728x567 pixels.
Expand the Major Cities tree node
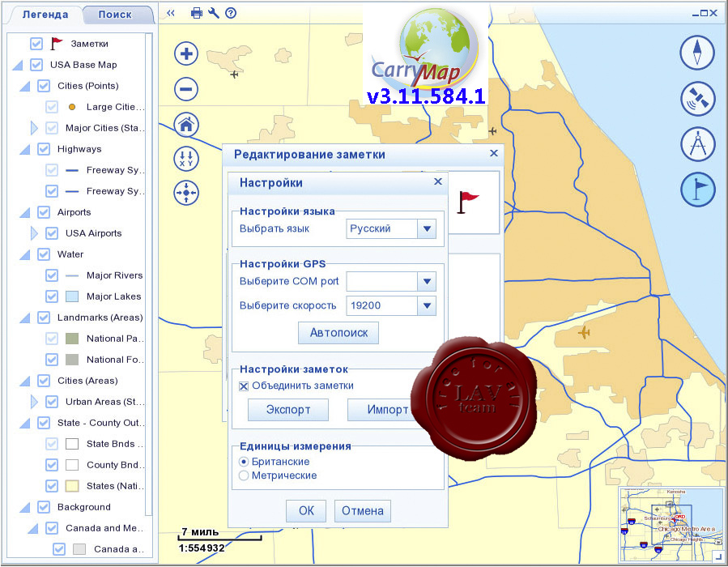tap(33, 128)
